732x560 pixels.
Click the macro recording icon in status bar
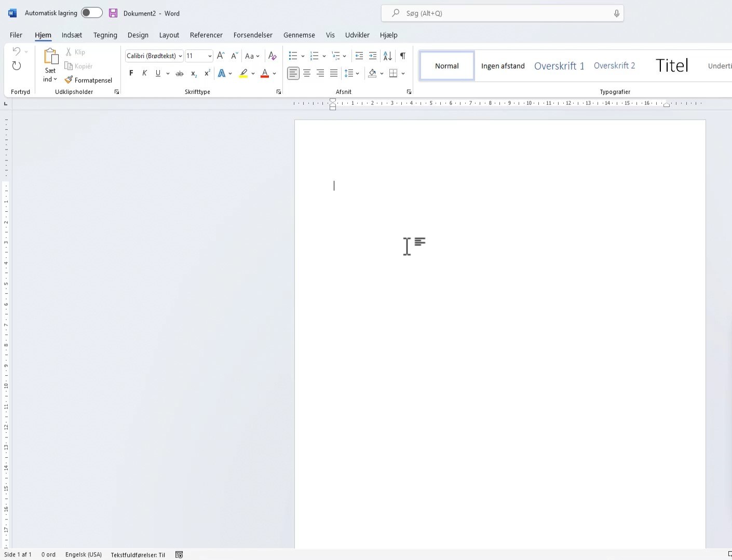point(179,554)
